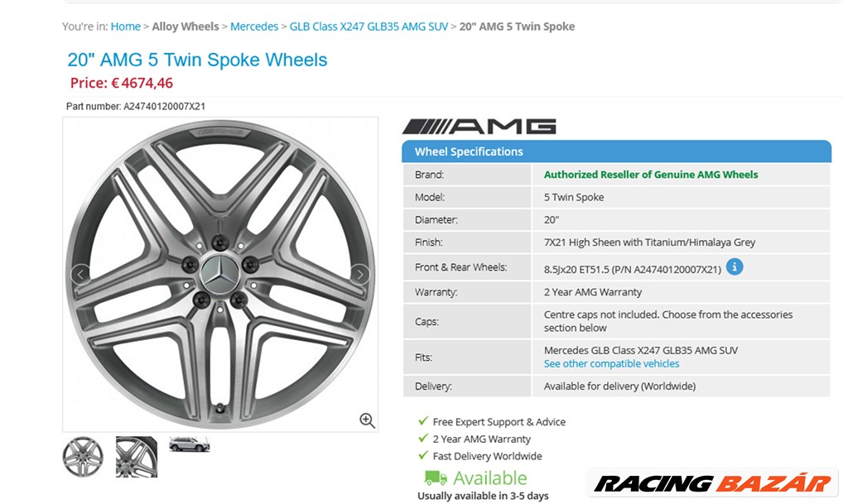Click the AMG brand logo
Viewport: 848px width, 504px height.
click(x=479, y=127)
